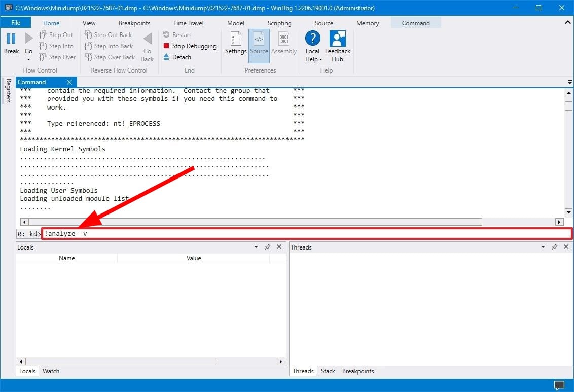Toggle Source mode preference

[259, 46]
